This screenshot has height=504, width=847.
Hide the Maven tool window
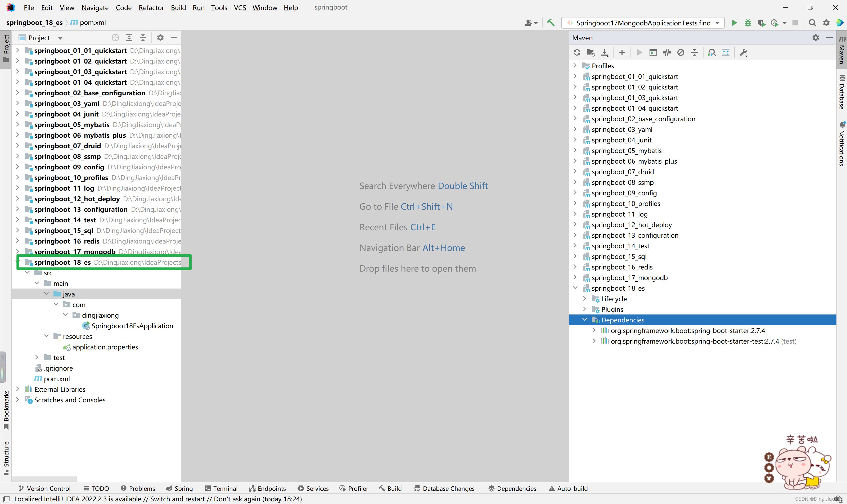coord(829,38)
